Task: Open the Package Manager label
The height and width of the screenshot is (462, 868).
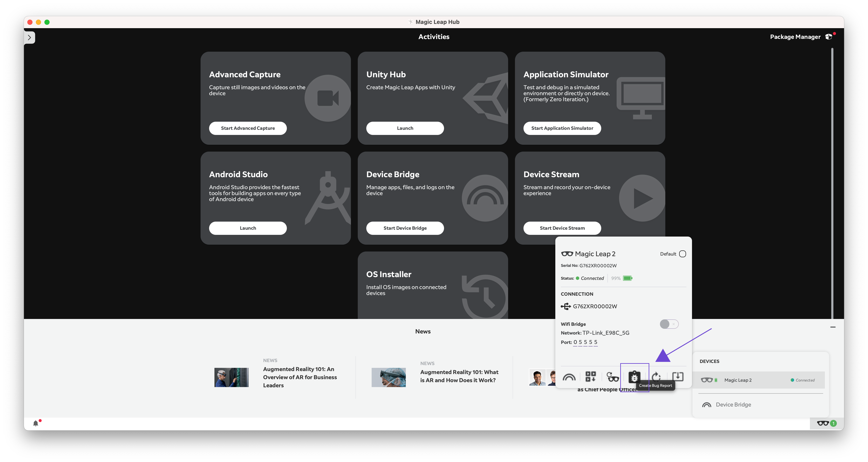Action: click(x=795, y=37)
